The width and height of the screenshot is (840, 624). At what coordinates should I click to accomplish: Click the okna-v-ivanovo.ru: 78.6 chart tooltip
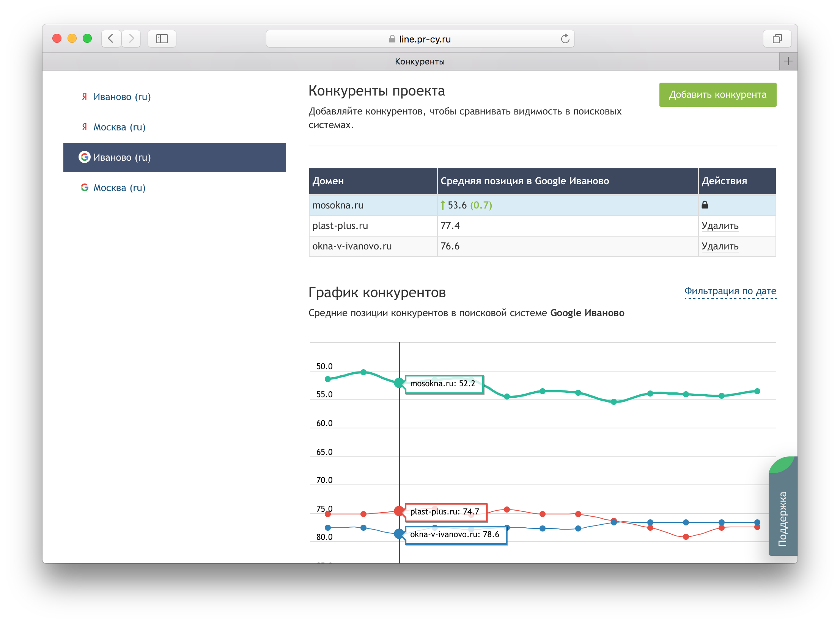click(456, 535)
